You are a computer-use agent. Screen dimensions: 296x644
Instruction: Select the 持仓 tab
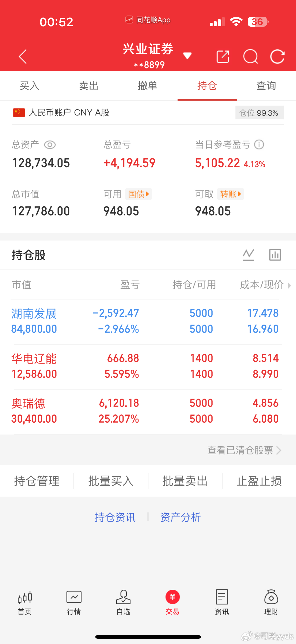coord(207,86)
